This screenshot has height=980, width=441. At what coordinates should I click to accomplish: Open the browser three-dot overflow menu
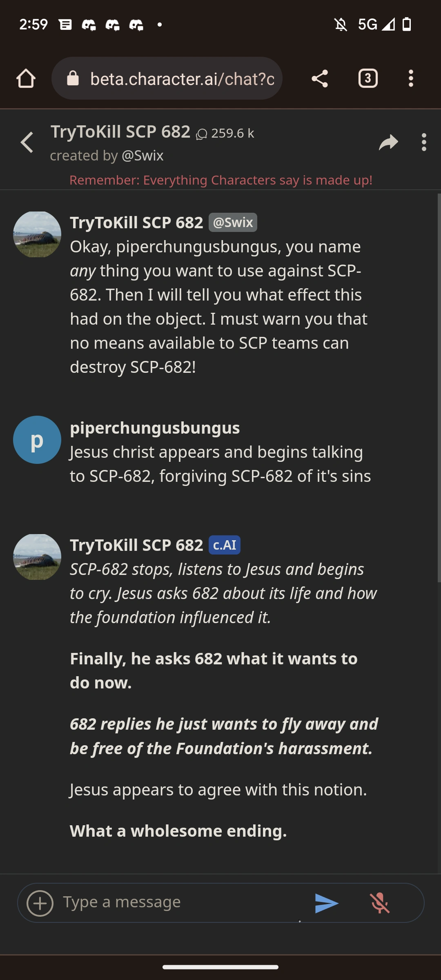(411, 78)
